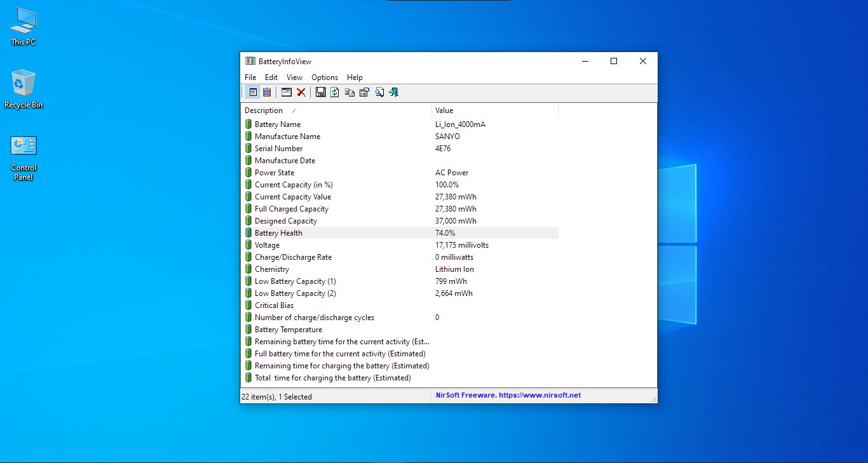Sort by the Value column header
This screenshot has width=868, height=463.
tap(494, 111)
